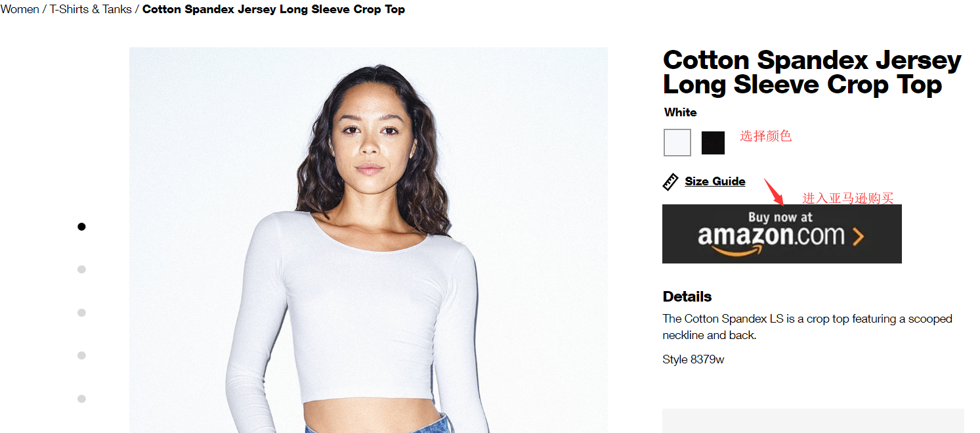Click the orange chevron on the Amazon button
This screenshot has height=433, width=980.
click(858, 237)
